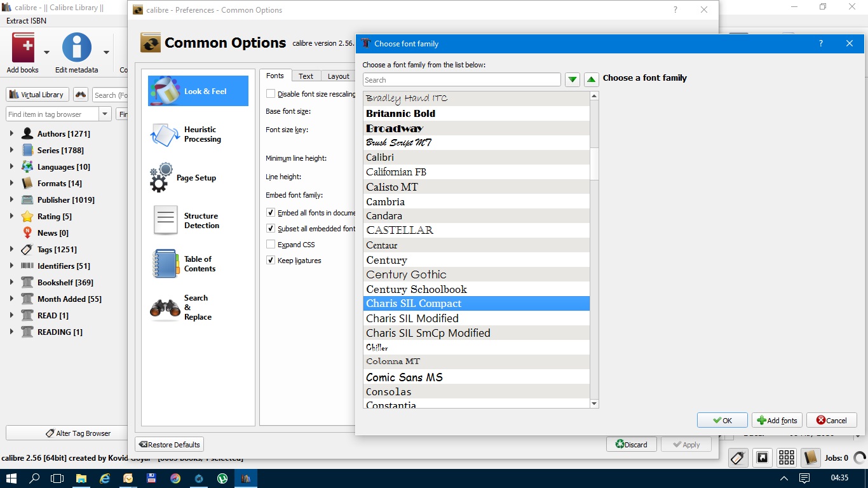The width and height of the screenshot is (868, 488).
Task: Click the book details icon in status bar
Action: pos(810,457)
